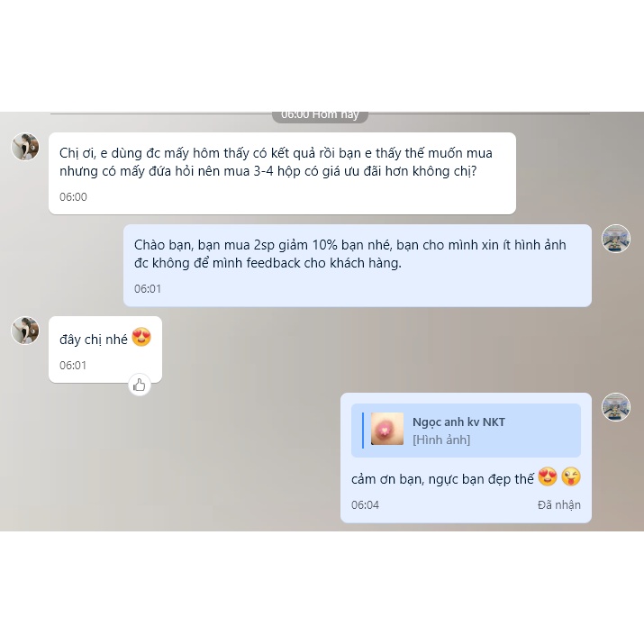Click 06:01 timestamp under "Chào bạn" message
Viewport: 644px width, 644px height.
click(x=148, y=289)
